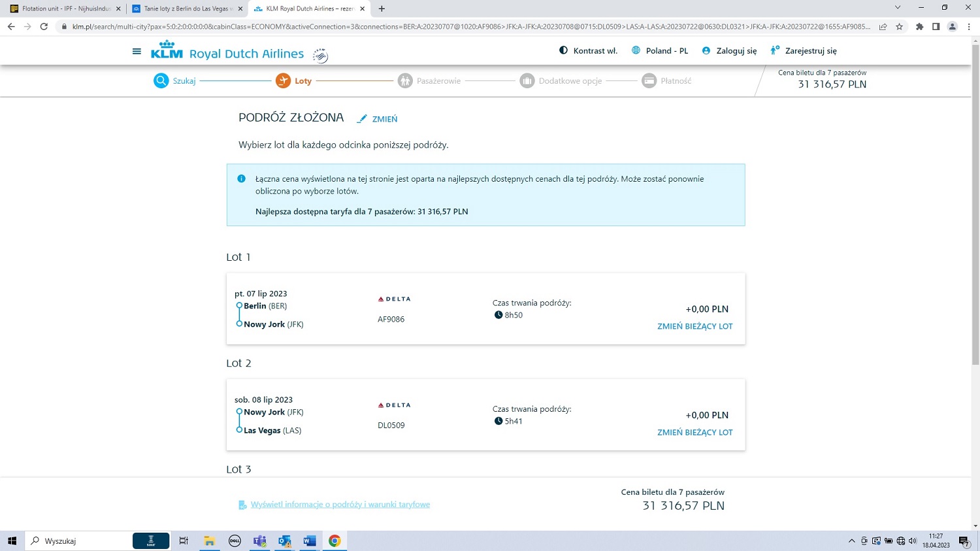Toggle the Kontrast wł. contrast option
Screen dimensions: 980x551
[x=588, y=50]
